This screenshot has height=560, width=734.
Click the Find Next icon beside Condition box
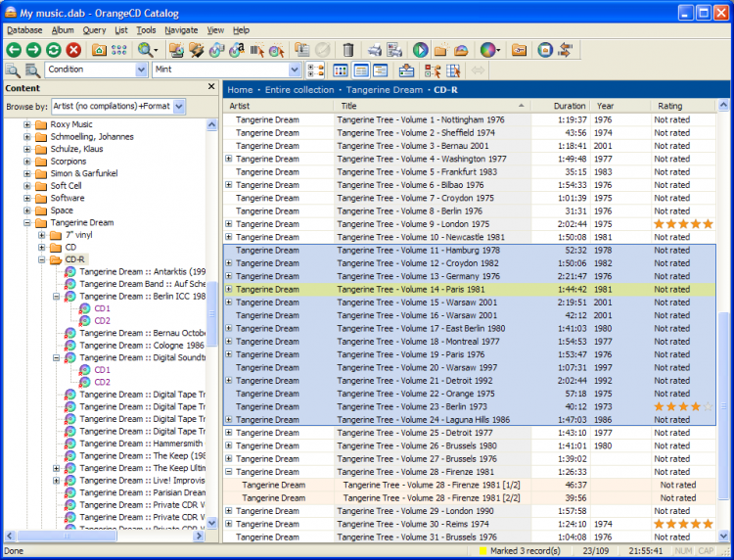click(32, 70)
